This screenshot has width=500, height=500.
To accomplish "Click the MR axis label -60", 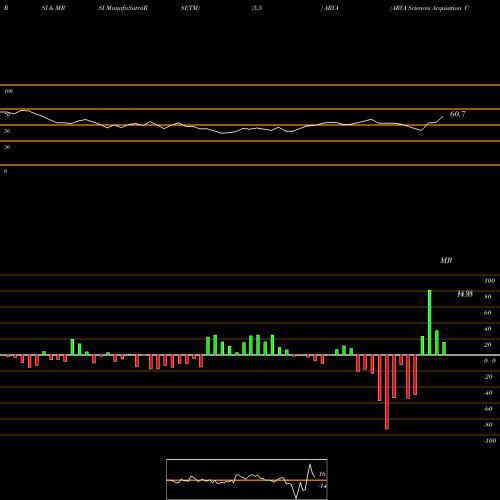I will (x=488, y=409).
